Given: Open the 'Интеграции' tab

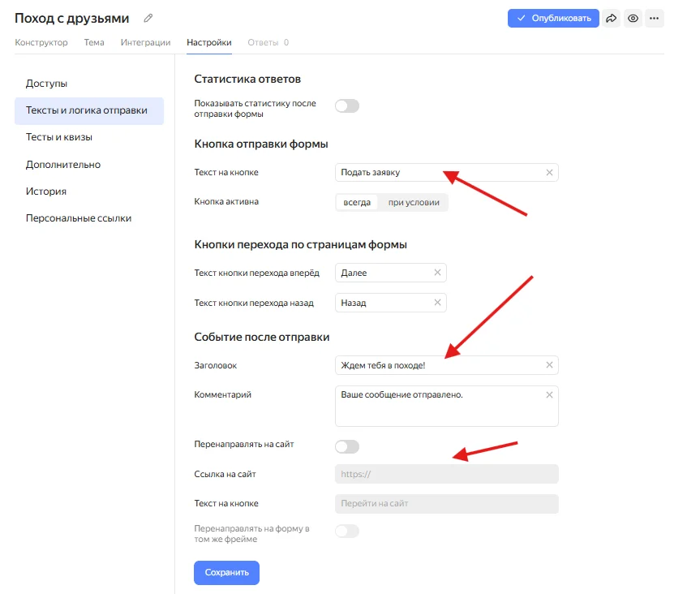Looking at the screenshot, I should [x=145, y=42].
